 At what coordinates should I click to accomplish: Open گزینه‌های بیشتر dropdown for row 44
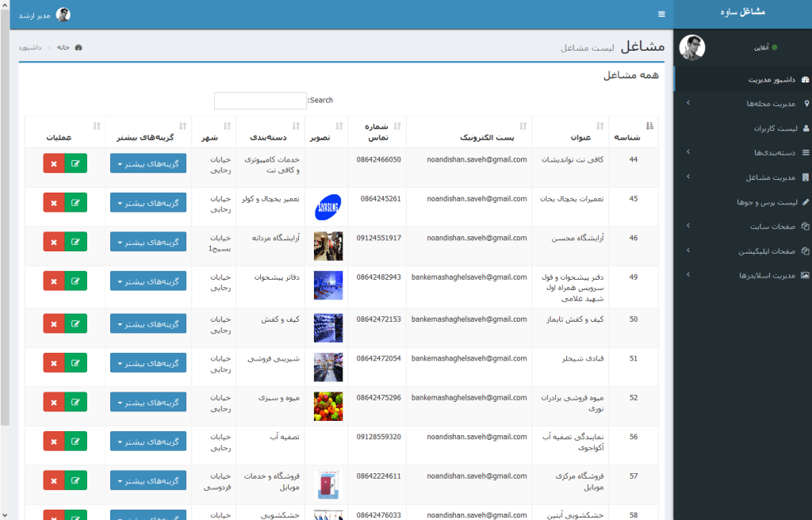tap(148, 163)
